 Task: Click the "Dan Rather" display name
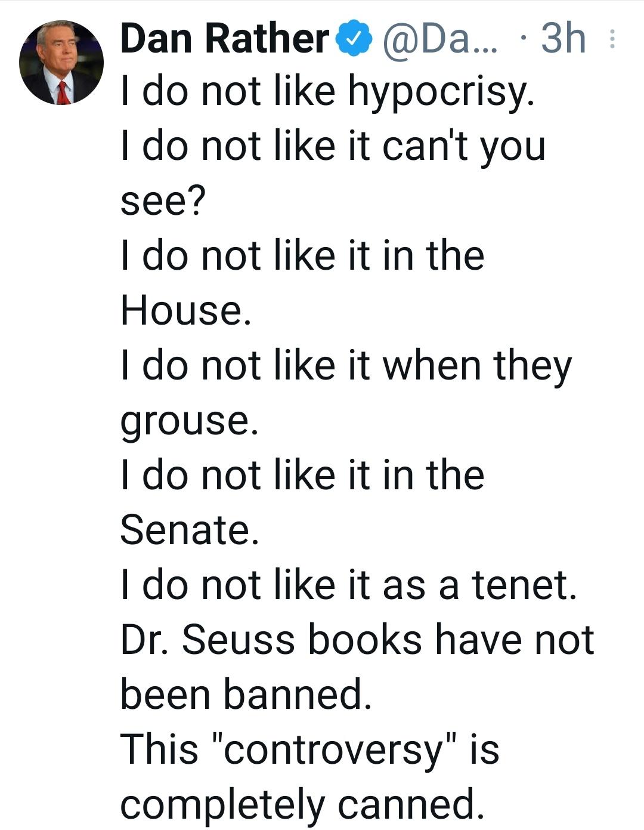(x=224, y=39)
